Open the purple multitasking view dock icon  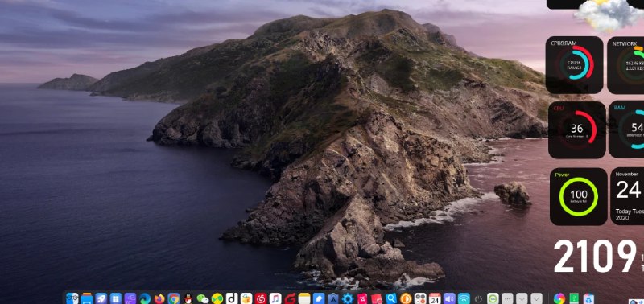click(x=130, y=298)
